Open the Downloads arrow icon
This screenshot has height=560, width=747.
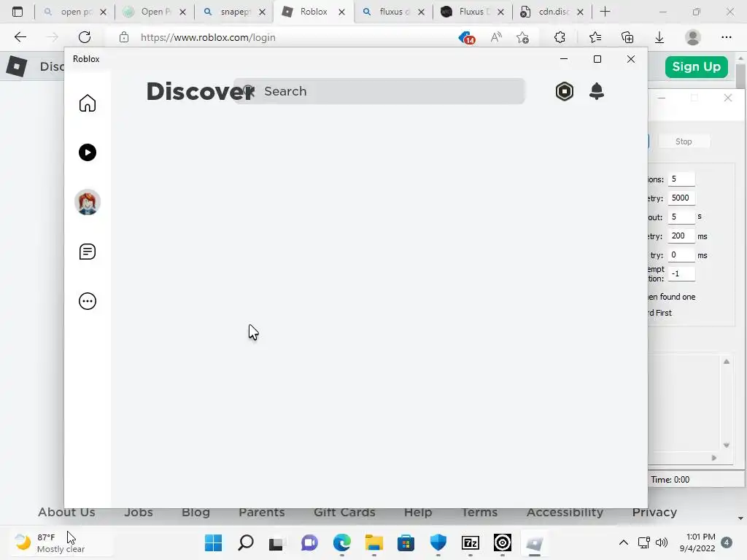(x=659, y=37)
